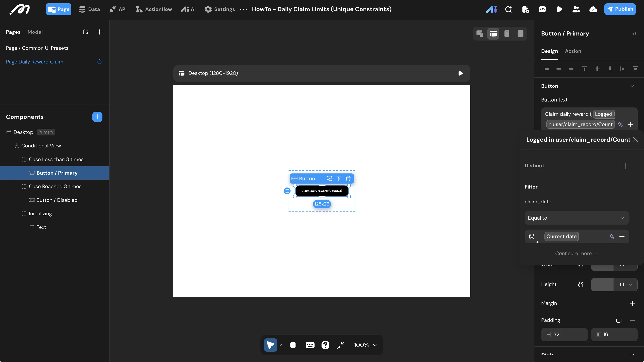The image size is (644, 362).
Task: Add a new component with blue plus
Action: pyautogui.click(x=97, y=117)
